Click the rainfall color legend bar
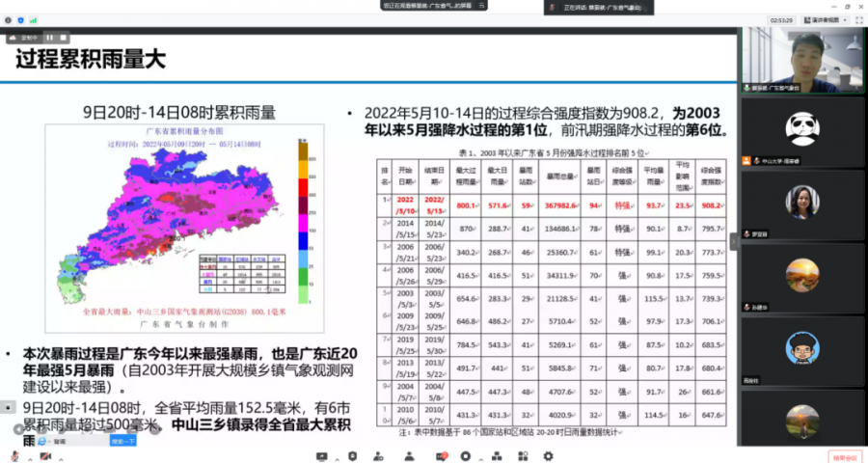Image resolution: width=868 pixels, height=463 pixels. pos(302,215)
